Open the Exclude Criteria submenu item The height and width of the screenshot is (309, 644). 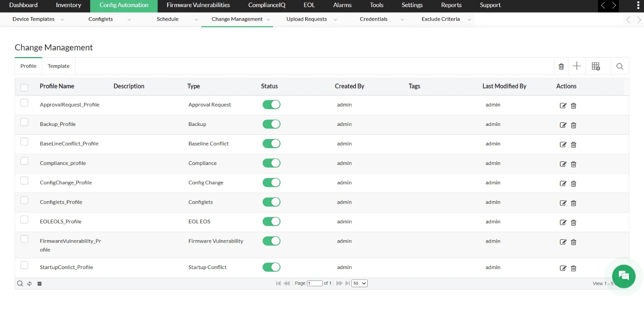[x=441, y=19]
